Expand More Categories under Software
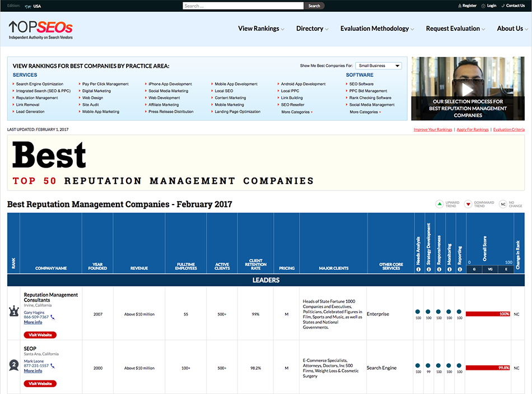 (365, 112)
